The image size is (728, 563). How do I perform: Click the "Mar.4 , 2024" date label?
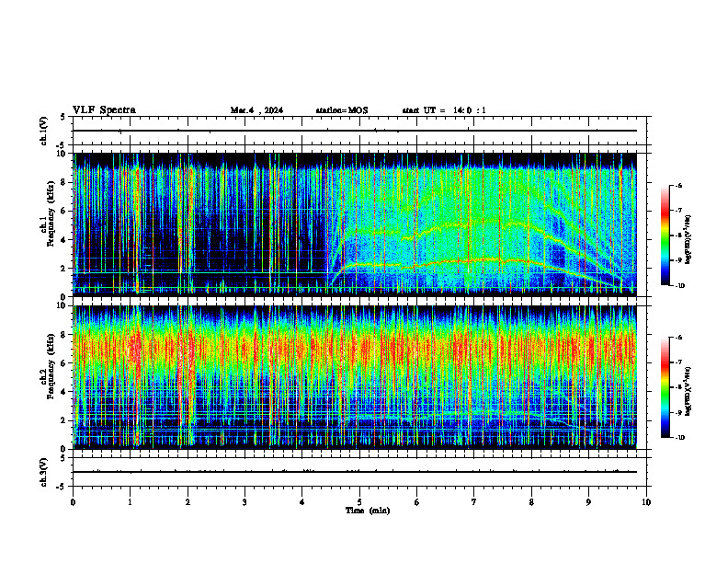point(256,110)
